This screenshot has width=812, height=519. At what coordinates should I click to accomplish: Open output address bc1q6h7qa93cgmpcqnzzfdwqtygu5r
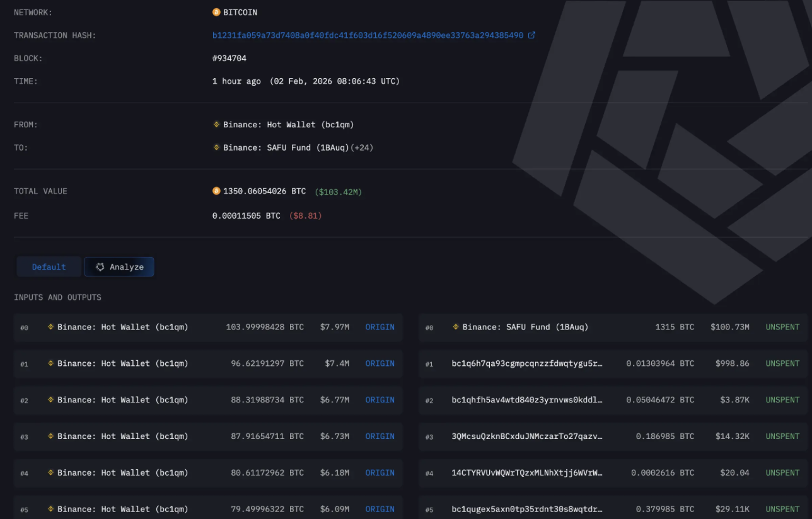tap(526, 363)
